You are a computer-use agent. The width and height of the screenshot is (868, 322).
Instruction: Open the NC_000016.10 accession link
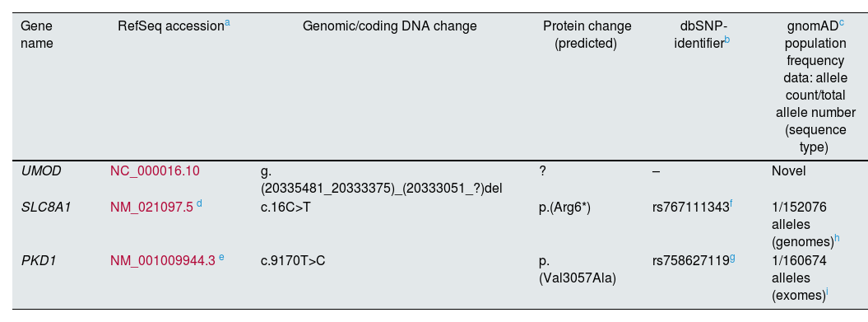click(155, 171)
